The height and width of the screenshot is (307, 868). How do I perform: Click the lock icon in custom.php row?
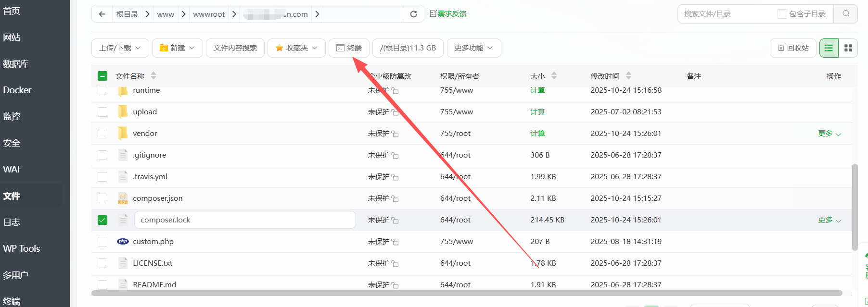395,242
